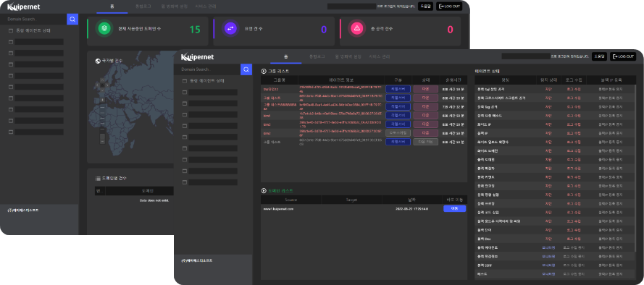Open 통합로그 tab in back window
The width and height of the screenshot is (644, 285).
pos(143,7)
